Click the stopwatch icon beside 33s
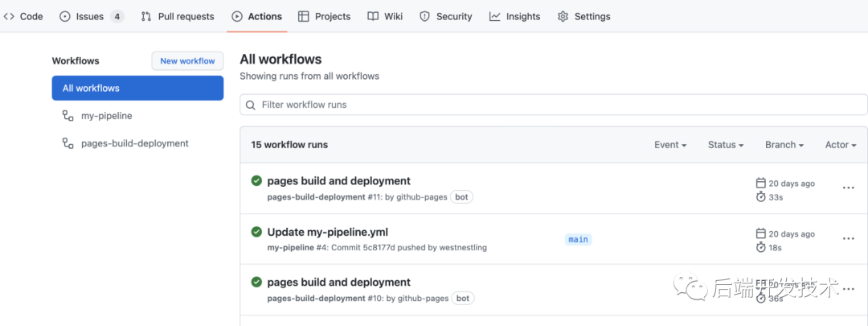The height and width of the screenshot is (326, 868). [x=760, y=197]
